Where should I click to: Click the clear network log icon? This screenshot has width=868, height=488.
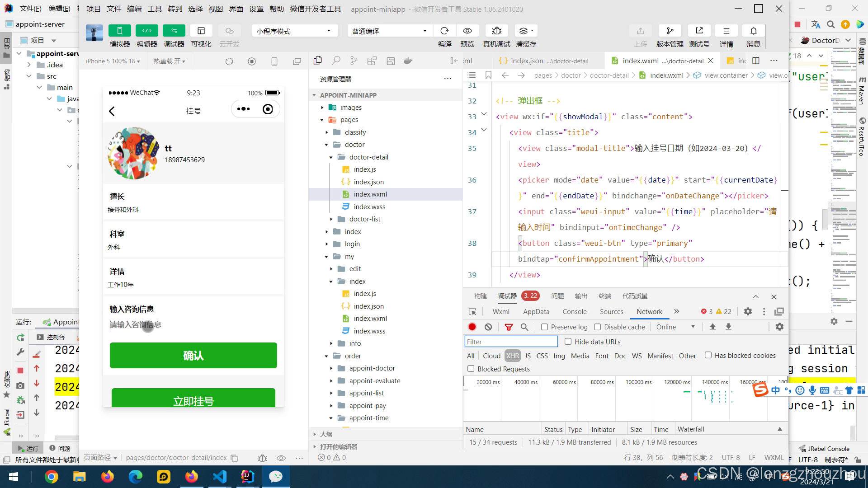488,327
